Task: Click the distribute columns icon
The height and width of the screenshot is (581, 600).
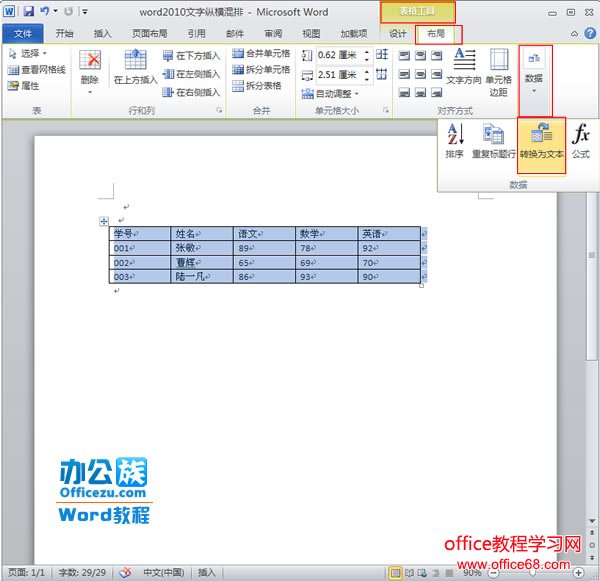Action: 382,73
